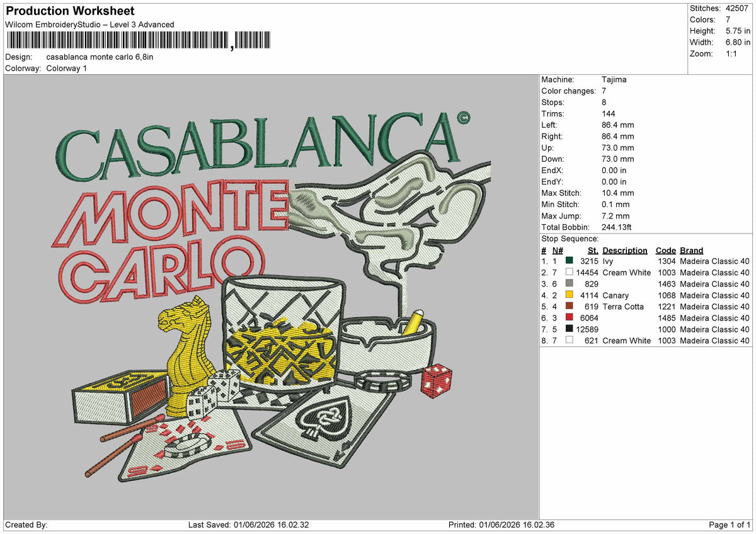Click the "Canary" description text
Viewport: 756px width, 534px height.
click(x=616, y=295)
